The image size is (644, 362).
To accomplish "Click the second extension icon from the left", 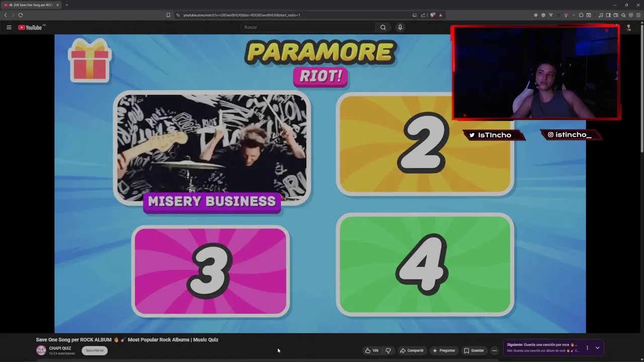I will tap(543, 15).
